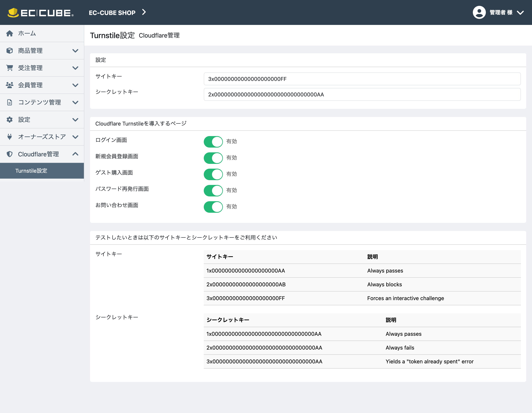The image size is (532, 413).
Task: Click test site key 1x00000000000000000000AA
Action: (246, 271)
